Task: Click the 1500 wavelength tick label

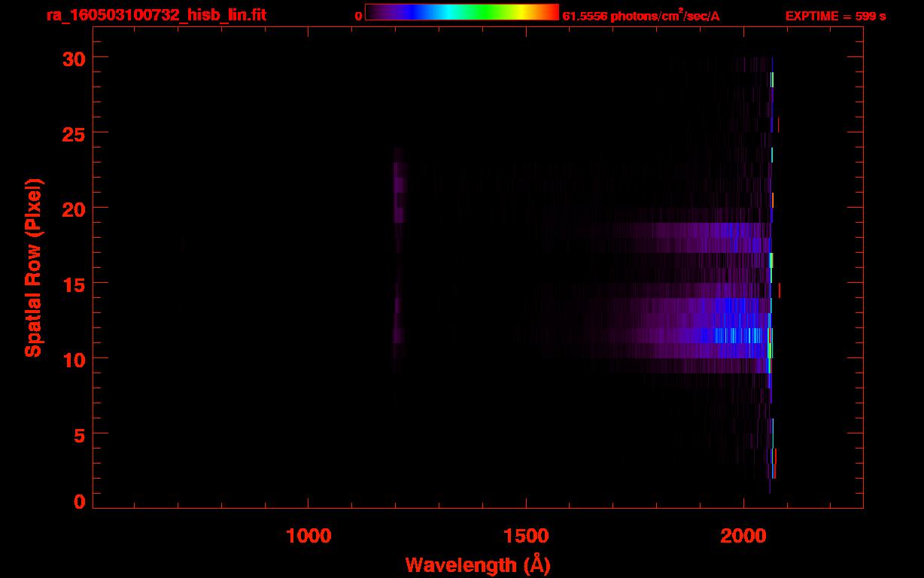Action: 526,536
